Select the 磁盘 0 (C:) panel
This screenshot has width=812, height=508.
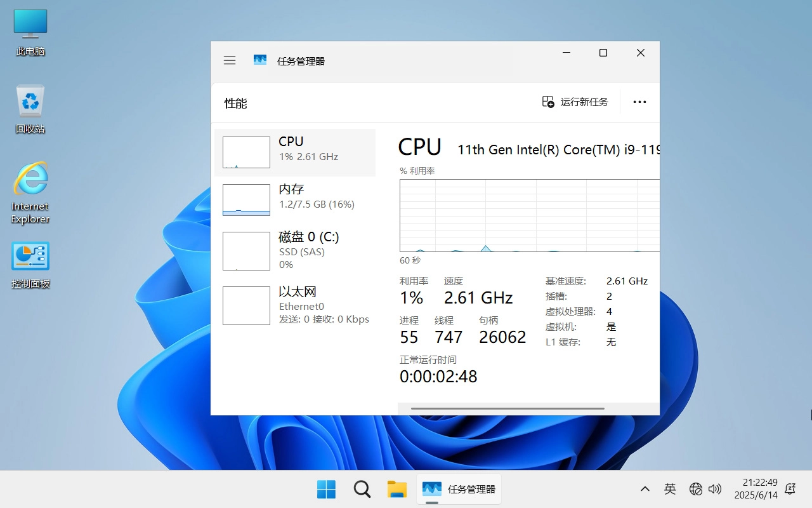(x=295, y=250)
